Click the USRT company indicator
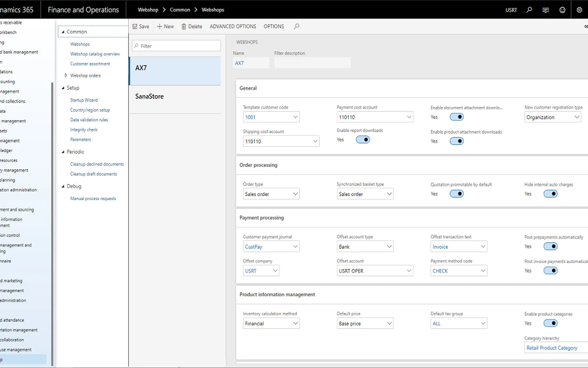 pyautogui.click(x=511, y=10)
